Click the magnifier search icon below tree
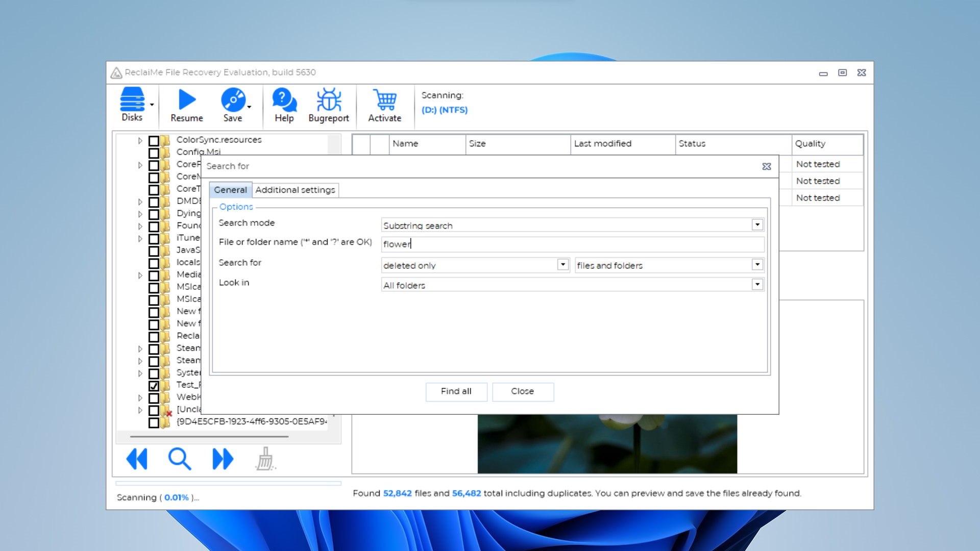This screenshot has width=980, height=551. (180, 459)
